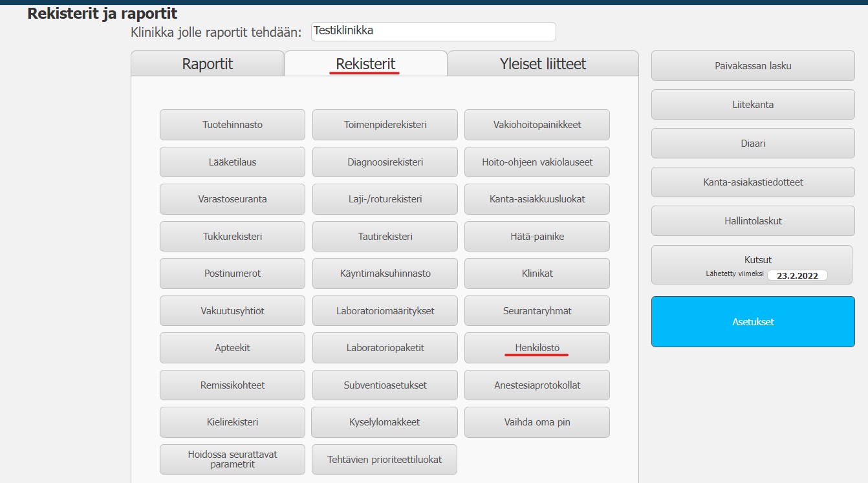Click the Liitekanta button

pyautogui.click(x=753, y=105)
